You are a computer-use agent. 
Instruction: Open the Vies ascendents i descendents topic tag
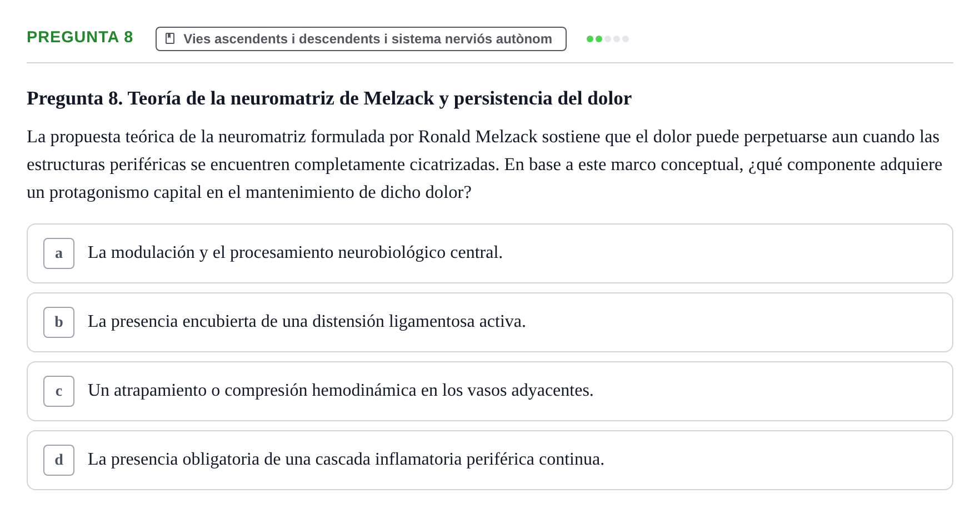361,39
